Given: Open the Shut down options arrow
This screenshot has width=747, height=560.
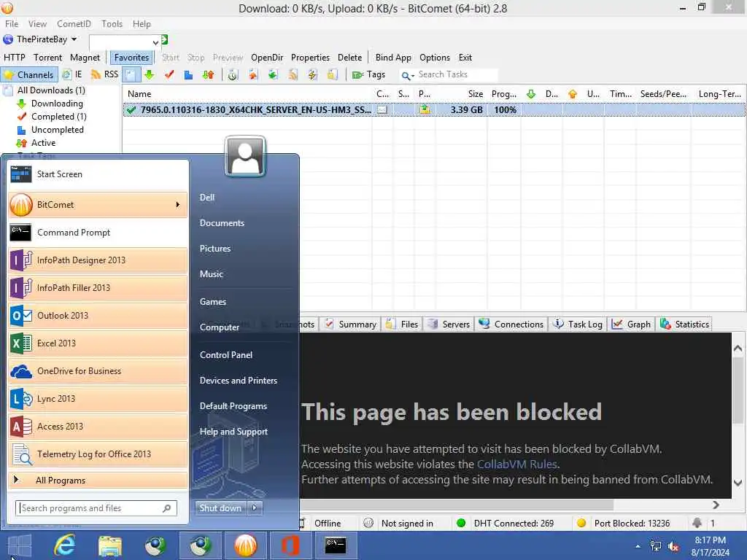Looking at the screenshot, I should pos(255,508).
